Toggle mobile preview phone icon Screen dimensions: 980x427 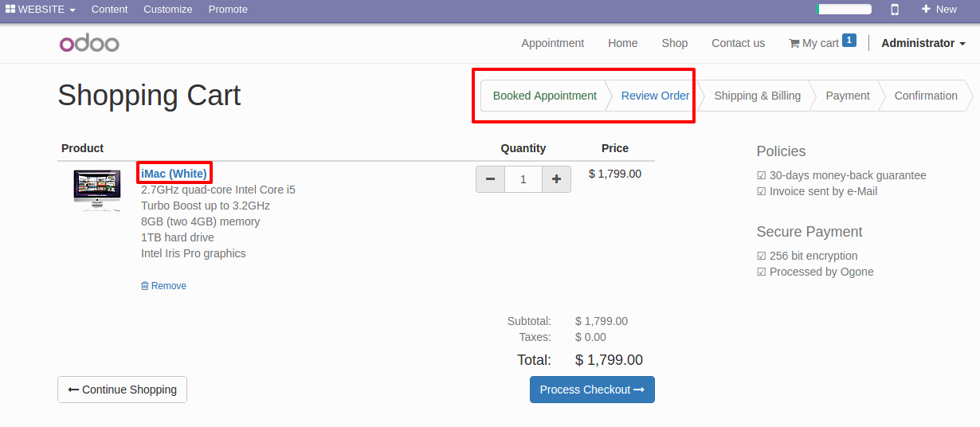coord(895,10)
